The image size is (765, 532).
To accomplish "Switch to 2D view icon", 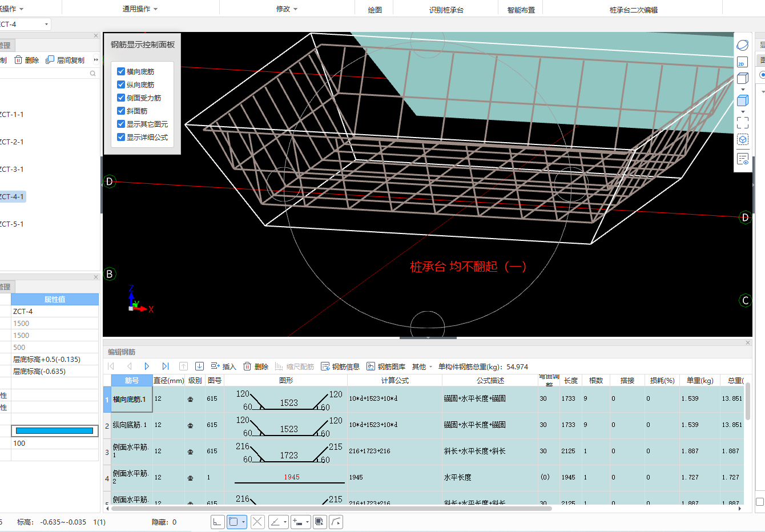I will tap(742, 62).
